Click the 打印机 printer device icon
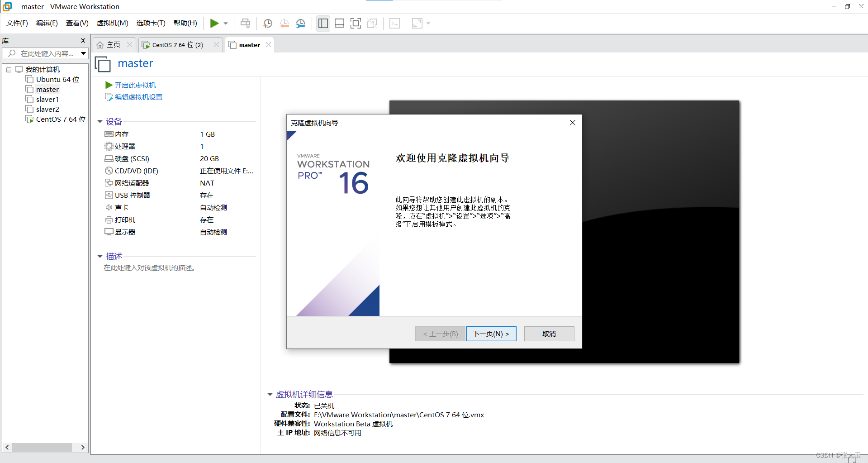This screenshot has height=463, width=868. point(109,220)
